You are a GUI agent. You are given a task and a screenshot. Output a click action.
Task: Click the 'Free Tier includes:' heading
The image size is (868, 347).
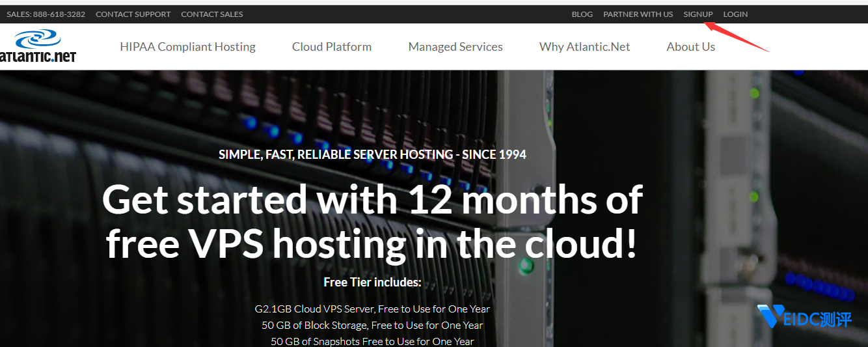click(x=372, y=283)
